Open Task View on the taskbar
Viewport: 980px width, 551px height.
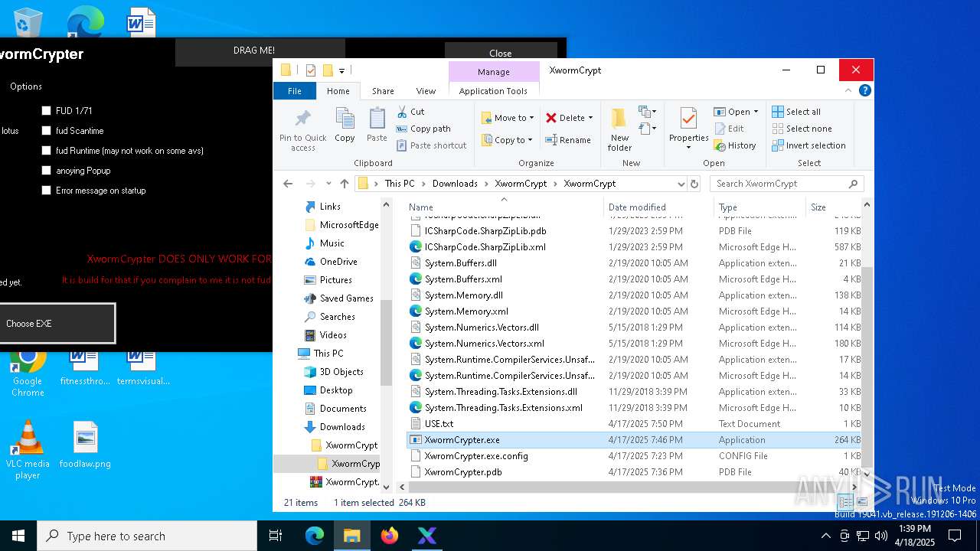(276, 536)
